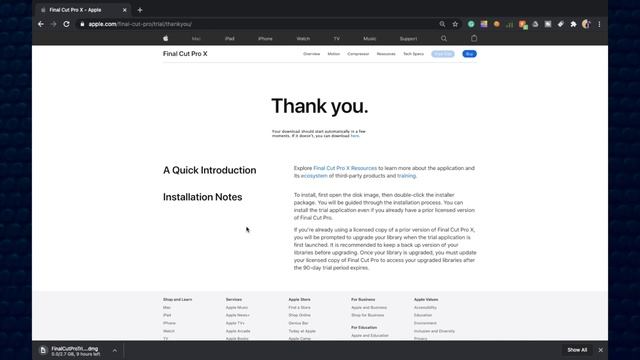Open Apple Music footer link

tap(237, 307)
